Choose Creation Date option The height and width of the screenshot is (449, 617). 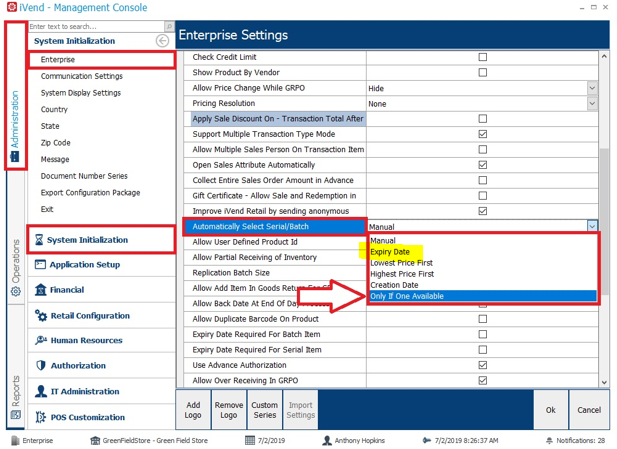[483, 285]
